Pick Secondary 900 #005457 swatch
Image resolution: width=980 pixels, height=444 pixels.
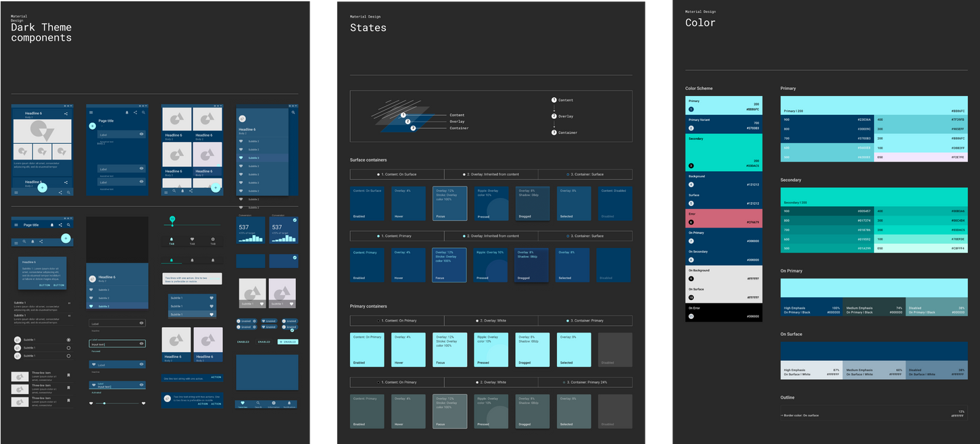coord(827,211)
